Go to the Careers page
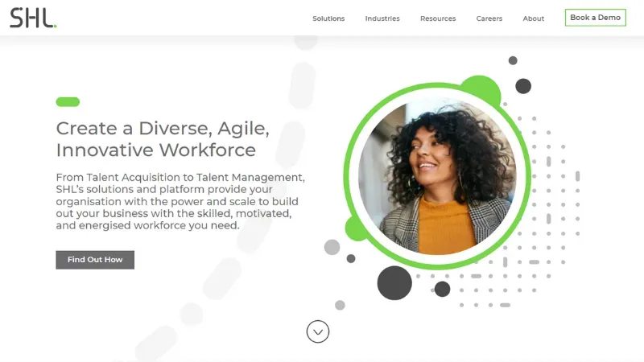Screen dimensions: 644x362 point(489,19)
